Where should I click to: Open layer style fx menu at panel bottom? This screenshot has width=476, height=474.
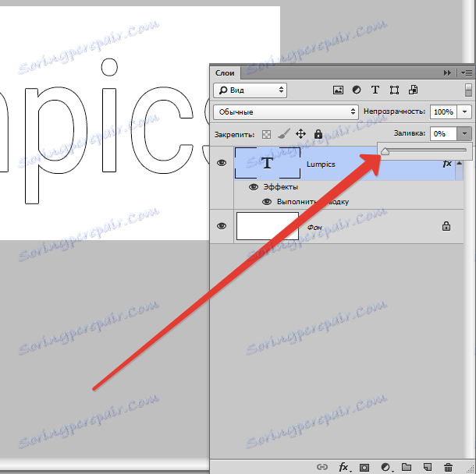pyautogui.click(x=345, y=467)
